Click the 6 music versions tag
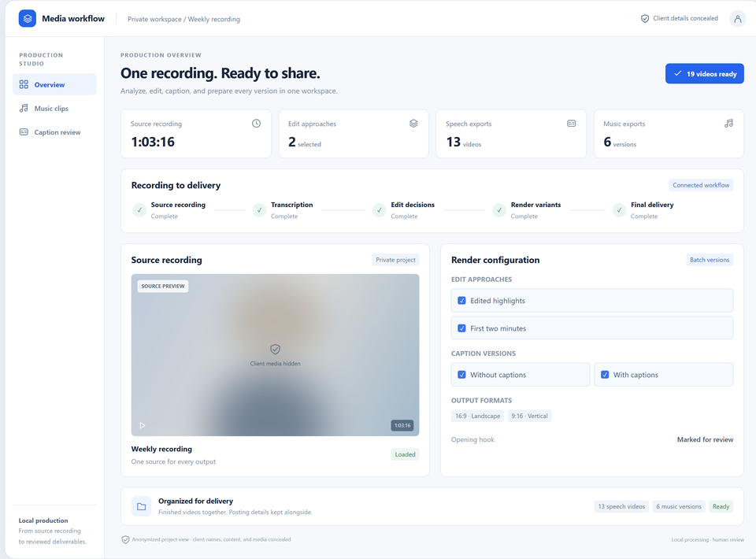The height and width of the screenshot is (559, 756). [x=678, y=506]
